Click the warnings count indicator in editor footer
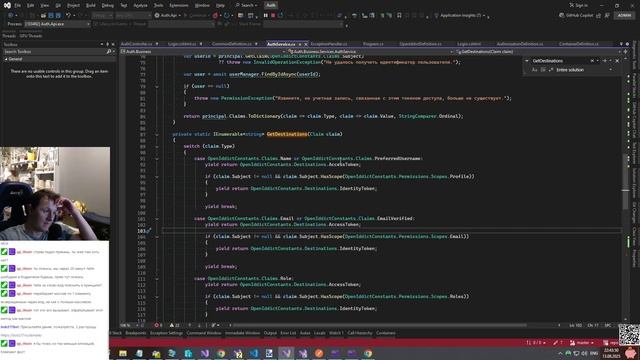This screenshot has height=360, width=640. (175, 325)
